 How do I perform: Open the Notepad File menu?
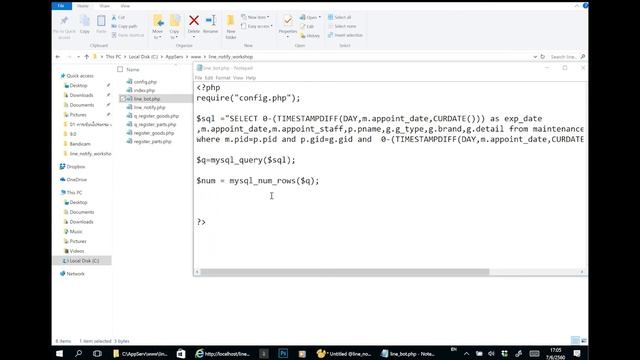(x=198, y=78)
